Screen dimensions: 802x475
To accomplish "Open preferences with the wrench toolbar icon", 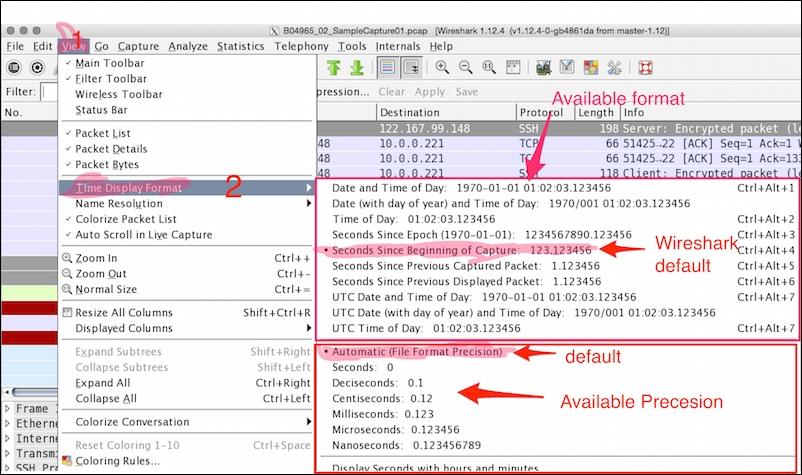I will [614, 68].
